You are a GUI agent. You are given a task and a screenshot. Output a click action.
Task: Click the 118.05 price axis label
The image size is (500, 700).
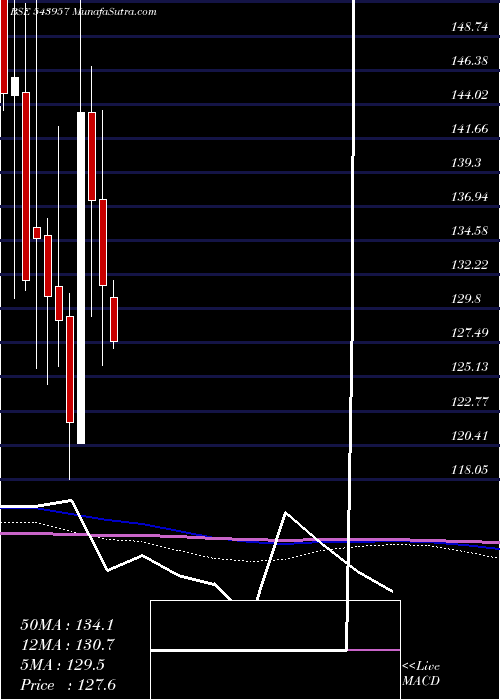[x=470, y=470]
